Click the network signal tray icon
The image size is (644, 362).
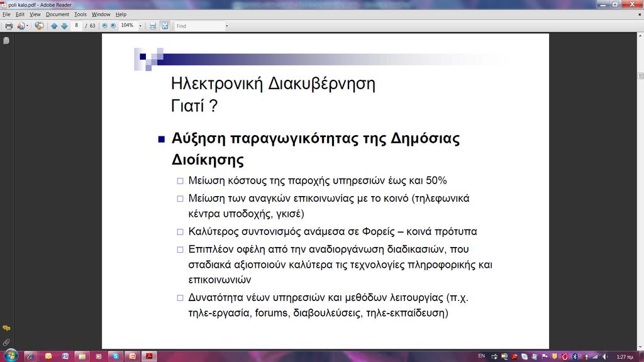point(595,357)
